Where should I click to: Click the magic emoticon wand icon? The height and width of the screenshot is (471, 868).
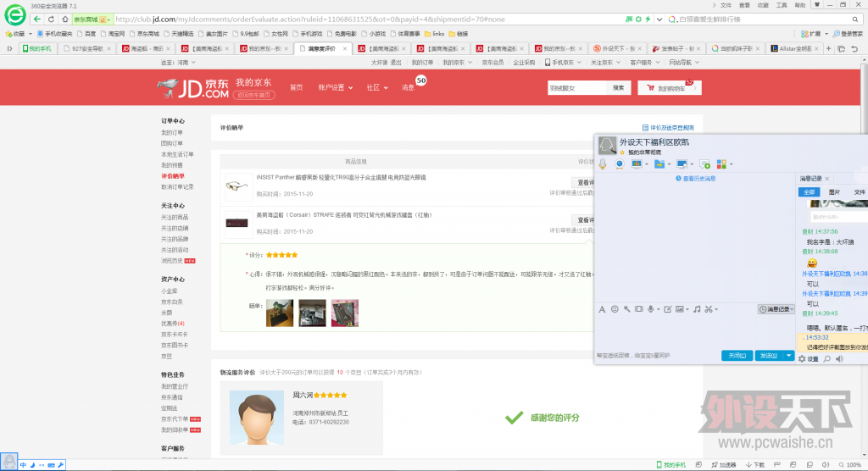(x=626, y=309)
